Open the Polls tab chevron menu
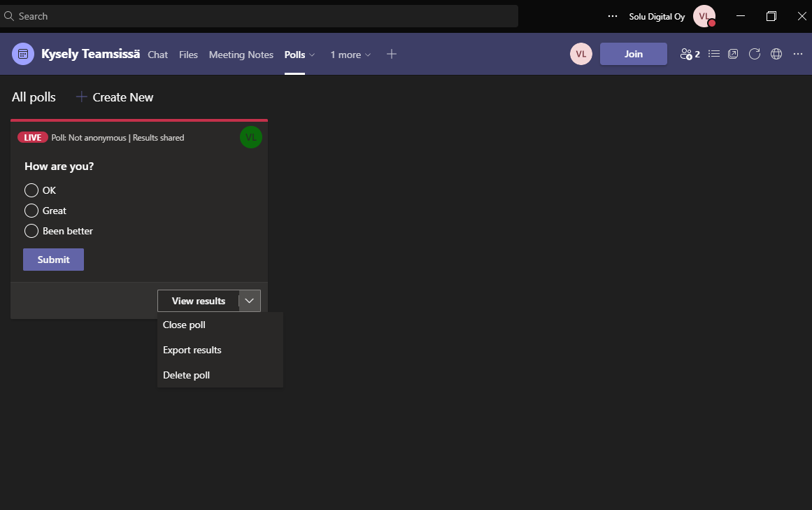Screen dimensions: 812x510 [312, 55]
